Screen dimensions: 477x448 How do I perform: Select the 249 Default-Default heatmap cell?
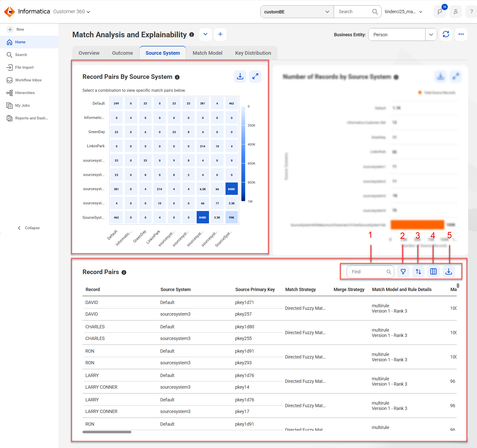pyautogui.click(x=116, y=103)
